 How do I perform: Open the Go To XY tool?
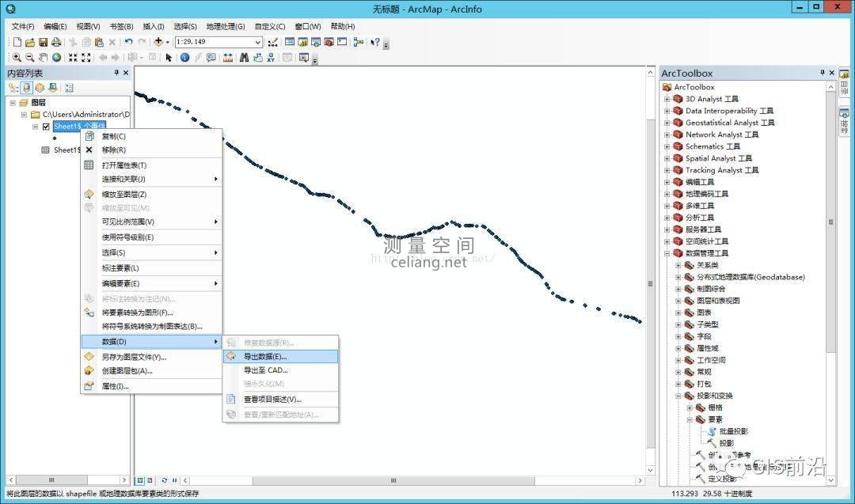click(271, 57)
